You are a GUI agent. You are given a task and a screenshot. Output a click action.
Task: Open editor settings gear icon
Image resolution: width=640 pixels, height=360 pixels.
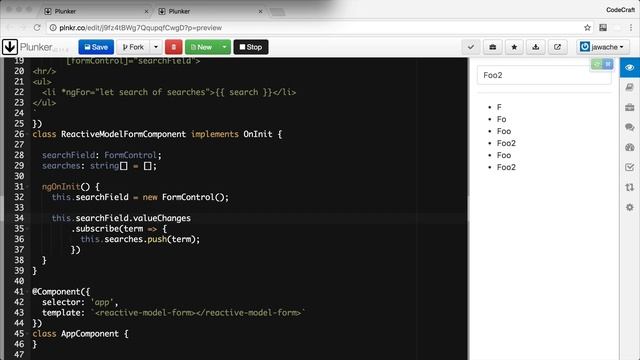629,207
